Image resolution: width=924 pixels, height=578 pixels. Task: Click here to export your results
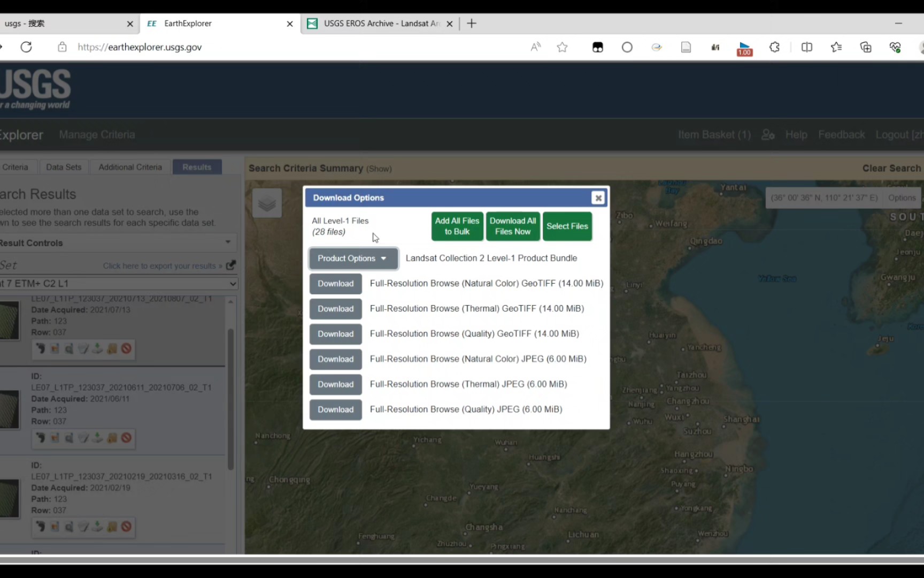(x=163, y=266)
